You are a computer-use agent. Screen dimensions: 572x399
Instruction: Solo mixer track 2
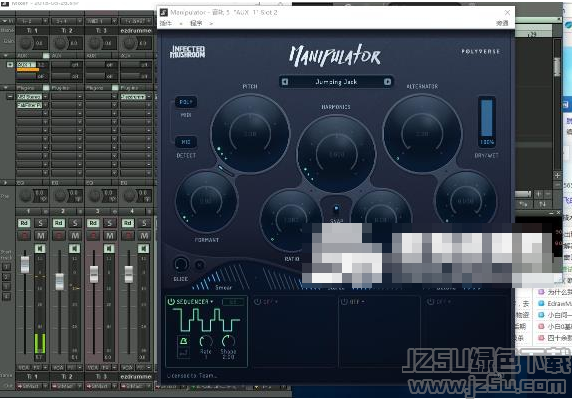coord(75,223)
